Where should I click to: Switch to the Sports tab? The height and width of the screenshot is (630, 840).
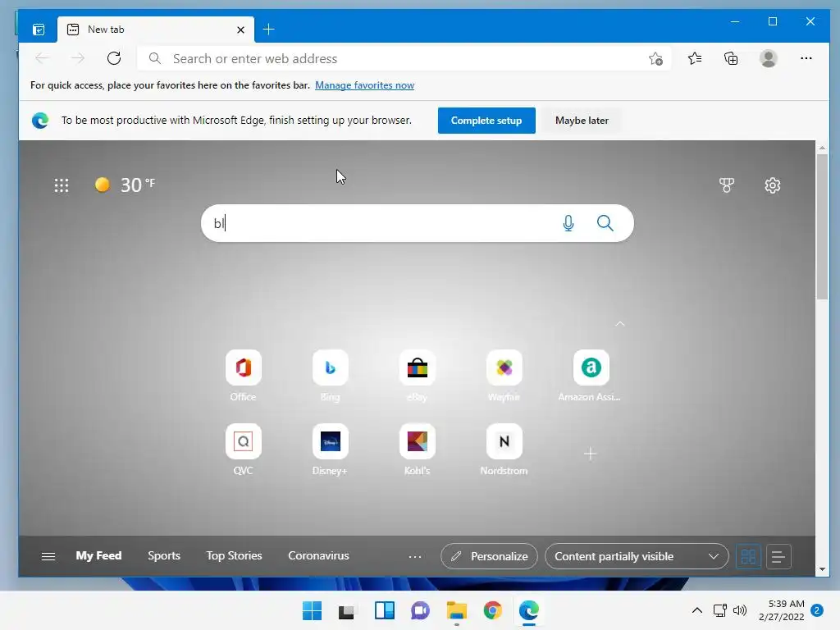(x=164, y=556)
